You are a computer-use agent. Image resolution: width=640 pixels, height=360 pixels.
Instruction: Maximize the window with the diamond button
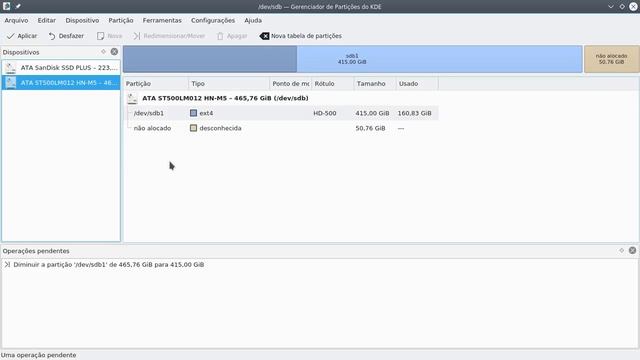[x=622, y=7]
